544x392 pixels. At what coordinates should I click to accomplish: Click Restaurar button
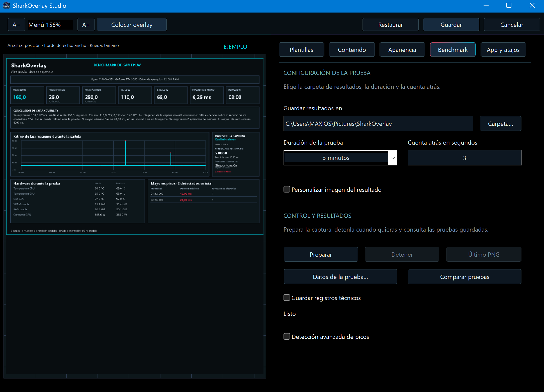click(x=391, y=25)
